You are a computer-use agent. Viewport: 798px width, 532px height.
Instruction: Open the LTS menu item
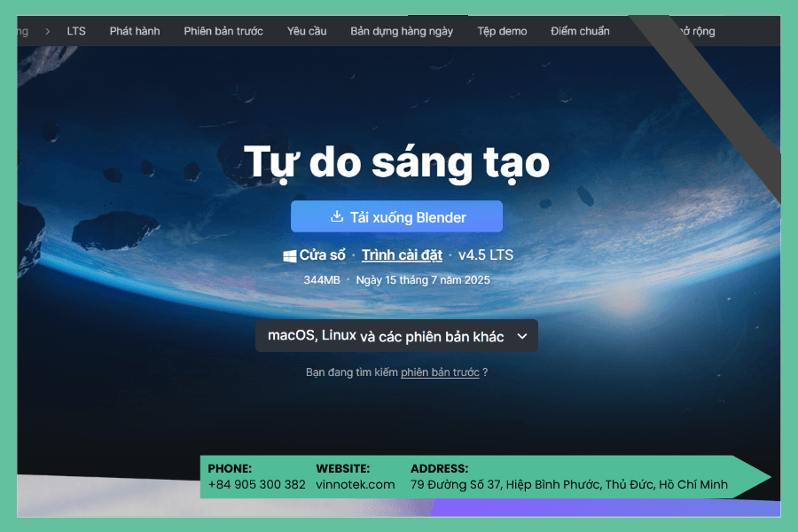click(76, 31)
